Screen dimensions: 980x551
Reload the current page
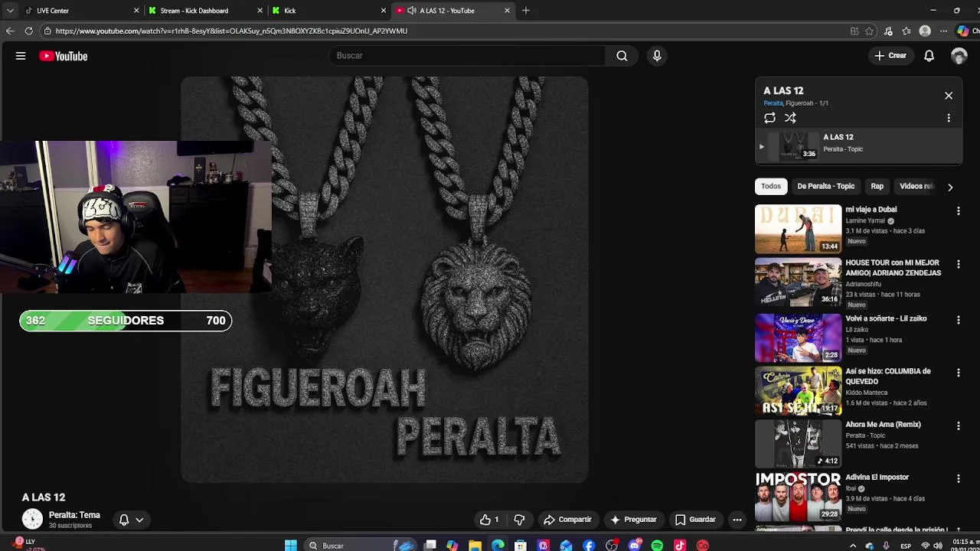[x=28, y=31]
